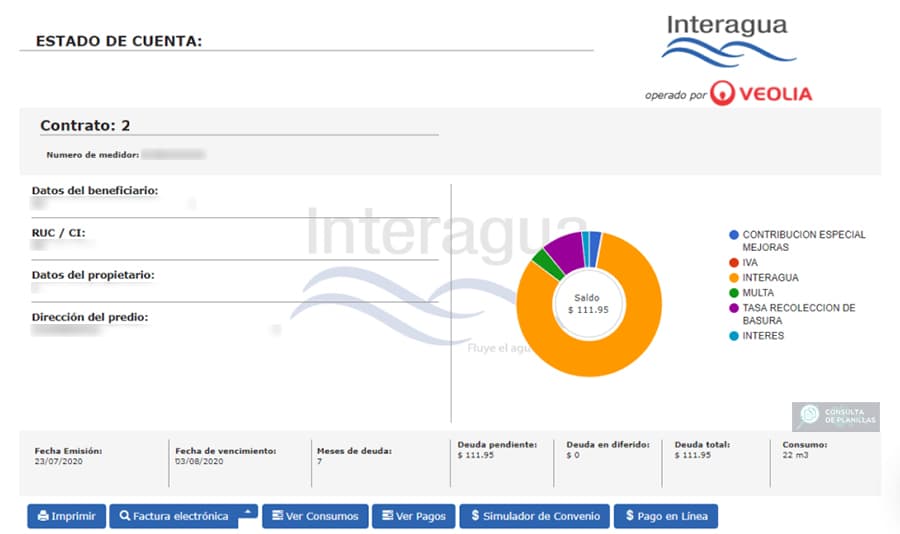Toggle CONTRIBUCION ESPECIAL MEJORAS legend dot
The height and width of the screenshot is (534, 900).
click(x=734, y=235)
